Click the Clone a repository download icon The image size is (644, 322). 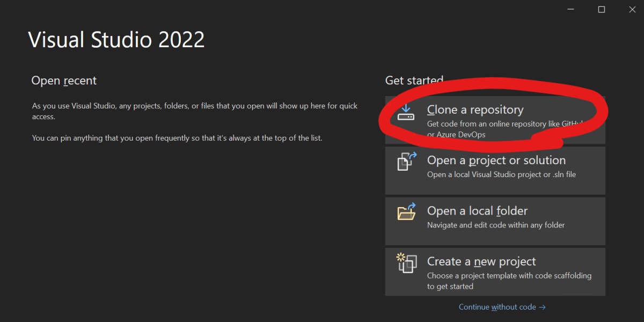(x=406, y=112)
